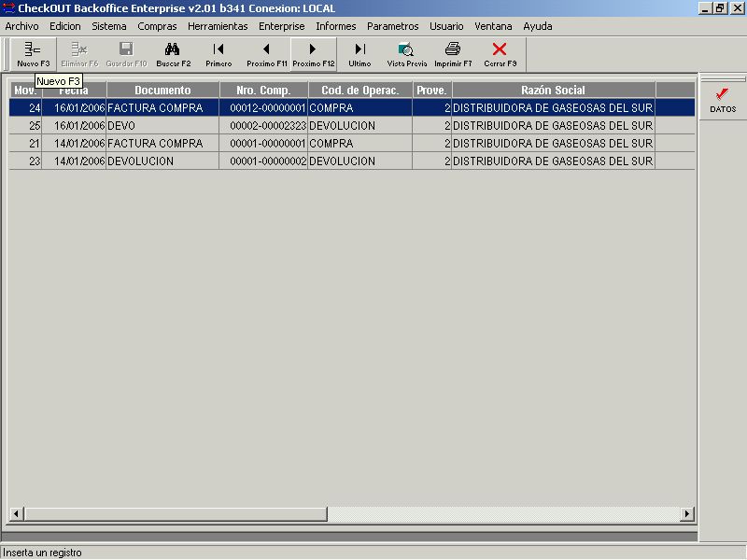This screenshot has height=560, width=747.
Task: Click DEVOLUCION operation code in row 25
Action: [360, 126]
